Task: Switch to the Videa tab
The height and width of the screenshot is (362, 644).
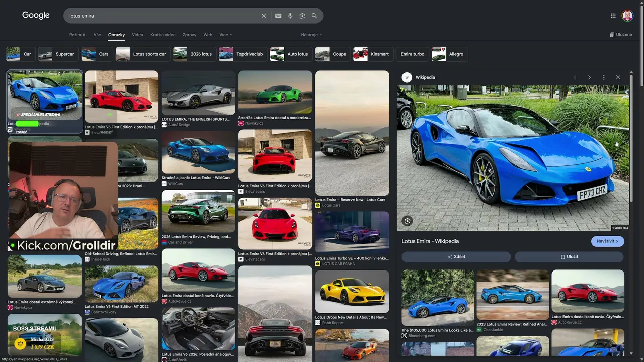Action: (x=137, y=35)
